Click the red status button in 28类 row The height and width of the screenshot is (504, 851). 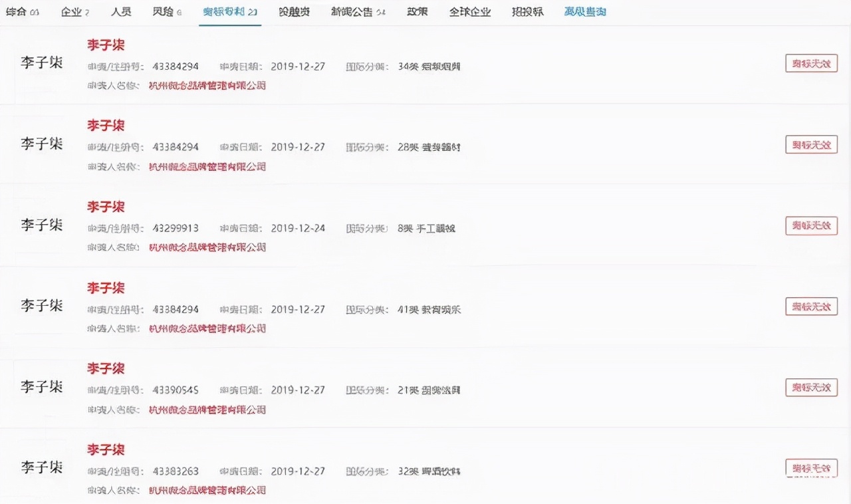(x=811, y=144)
